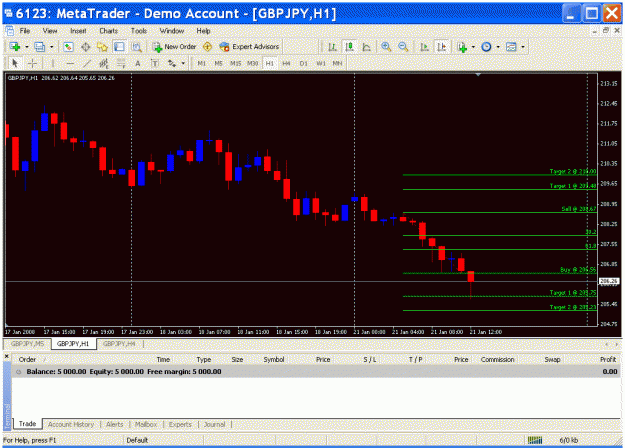
Task: Click the New Order button
Action: click(x=175, y=47)
